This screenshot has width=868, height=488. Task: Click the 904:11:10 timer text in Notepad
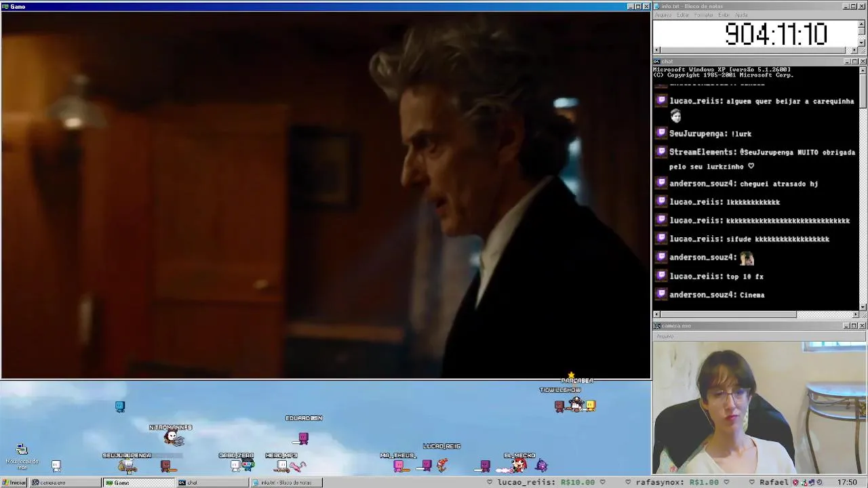coord(776,34)
